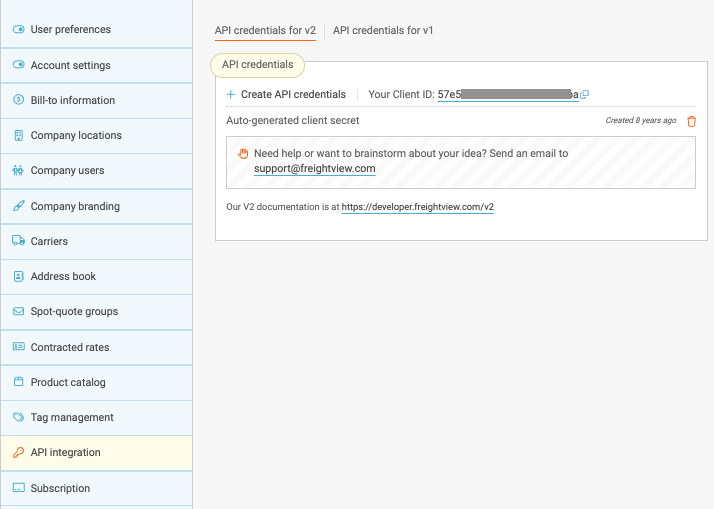This screenshot has width=714, height=509.
Task: Click the redacted Client ID value
Action: point(507,95)
